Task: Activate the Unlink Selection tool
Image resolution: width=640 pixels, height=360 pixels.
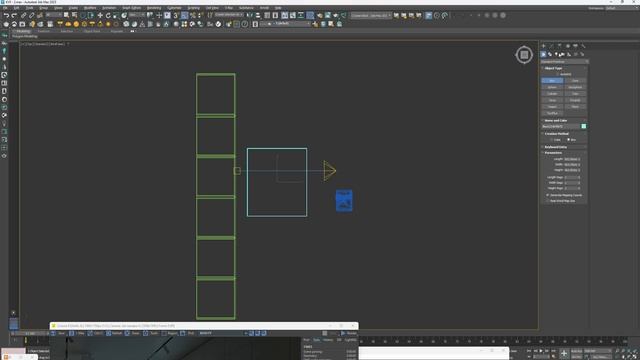Action: pos(31,16)
